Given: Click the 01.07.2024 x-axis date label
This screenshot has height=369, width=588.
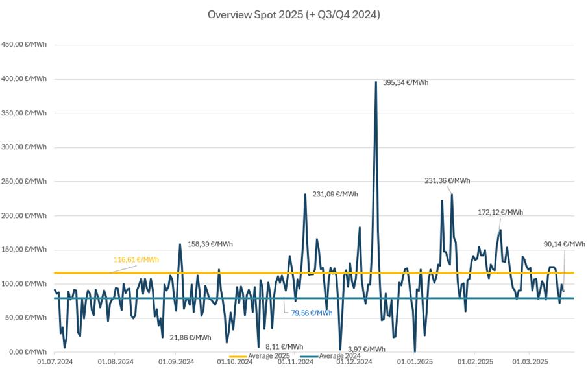Looking at the screenshot, I should [x=55, y=361].
